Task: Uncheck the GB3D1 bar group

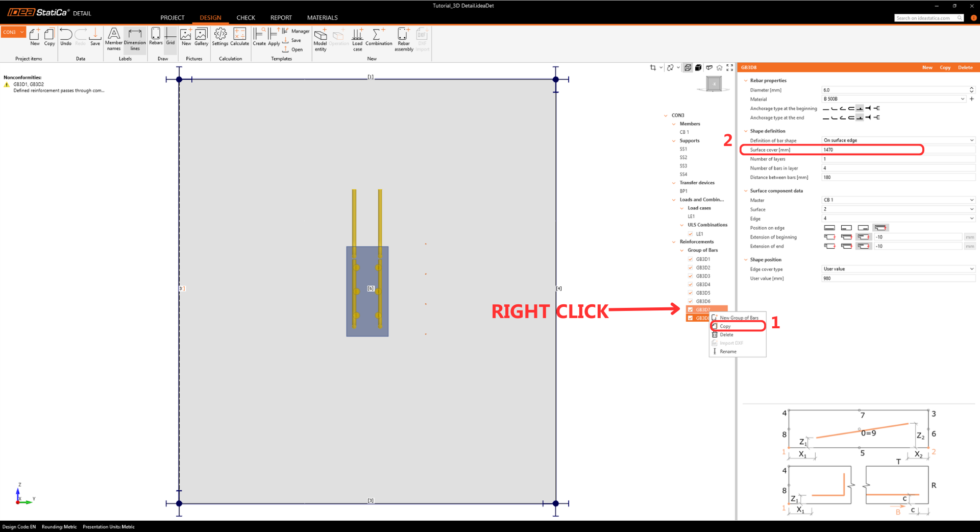Action: (x=690, y=259)
